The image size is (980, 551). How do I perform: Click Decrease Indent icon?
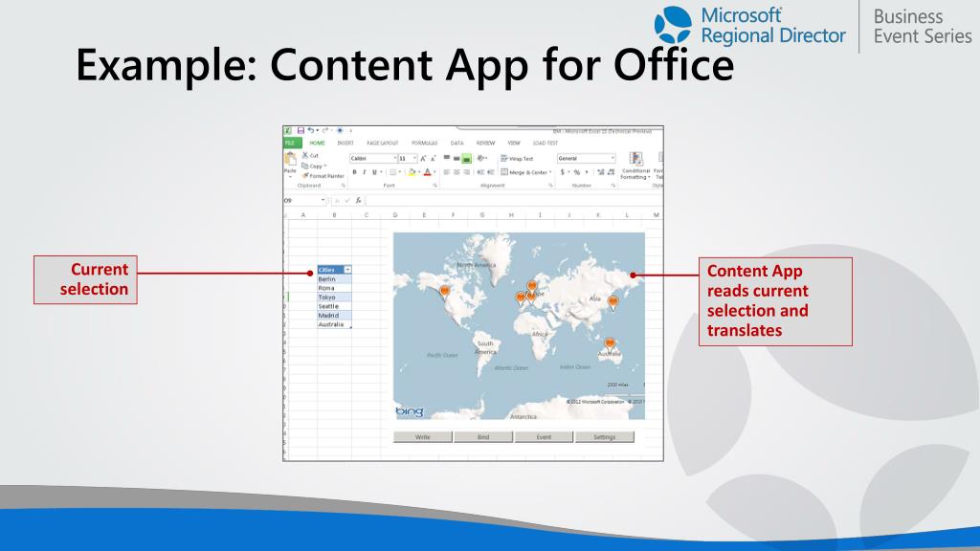tap(480, 172)
